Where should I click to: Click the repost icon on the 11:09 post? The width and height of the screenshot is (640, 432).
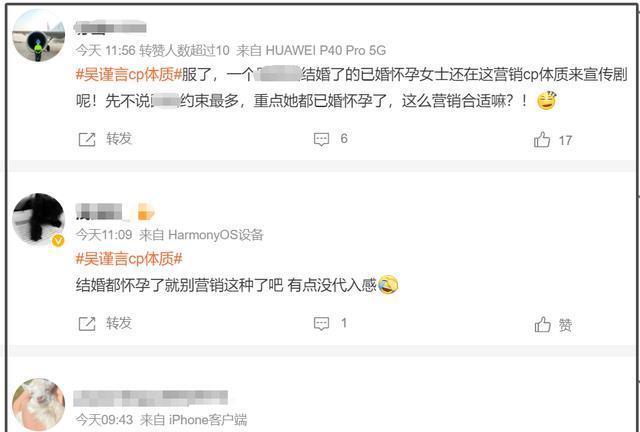tap(87, 324)
